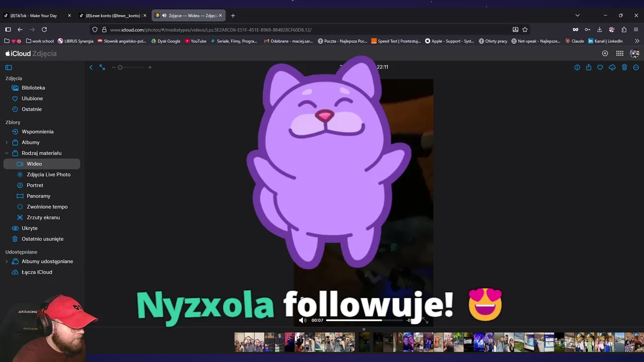Open a new browser tab
The height and width of the screenshot is (362, 644).
232,16
